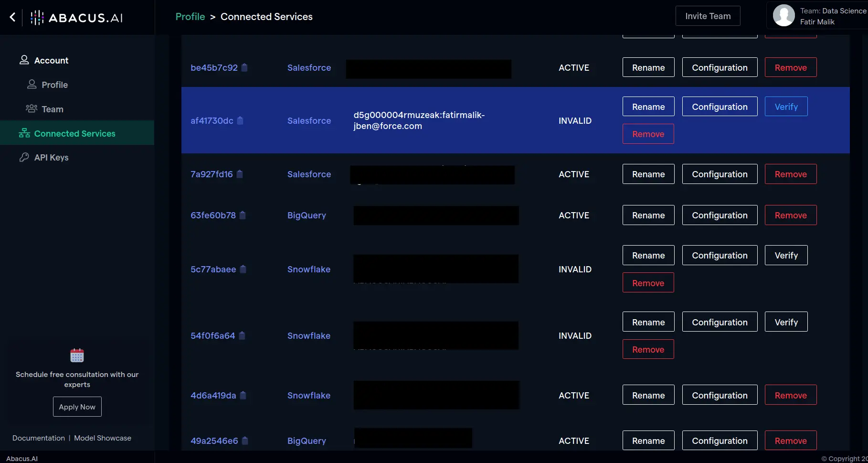Remove the be45b7c92 Salesforce connector
Image resolution: width=868 pixels, height=463 pixels.
tap(791, 67)
